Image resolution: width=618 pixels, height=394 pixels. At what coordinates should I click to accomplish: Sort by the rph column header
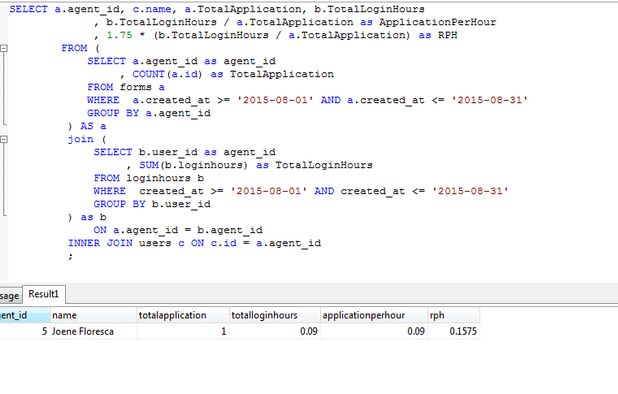point(454,315)
